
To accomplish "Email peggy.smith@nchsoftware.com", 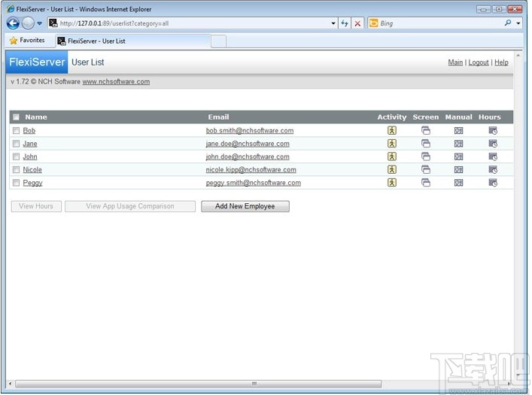I will click(254, 183).
